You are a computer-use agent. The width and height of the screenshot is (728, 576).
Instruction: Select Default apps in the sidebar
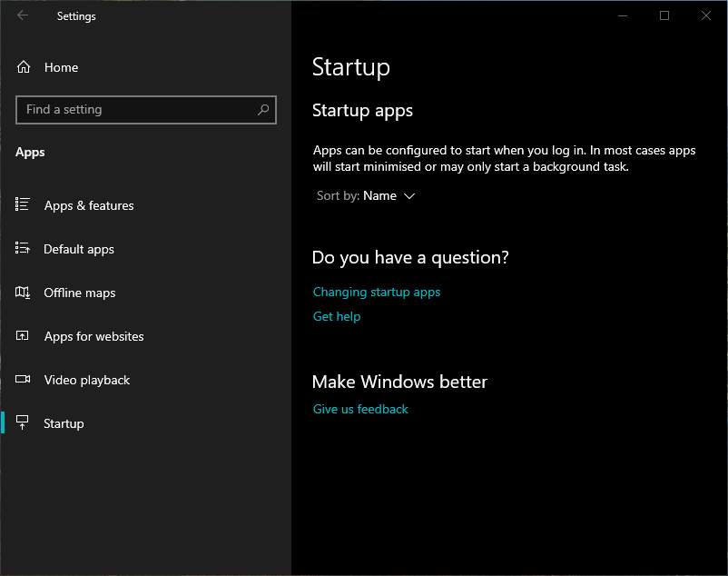pos(79,249)
